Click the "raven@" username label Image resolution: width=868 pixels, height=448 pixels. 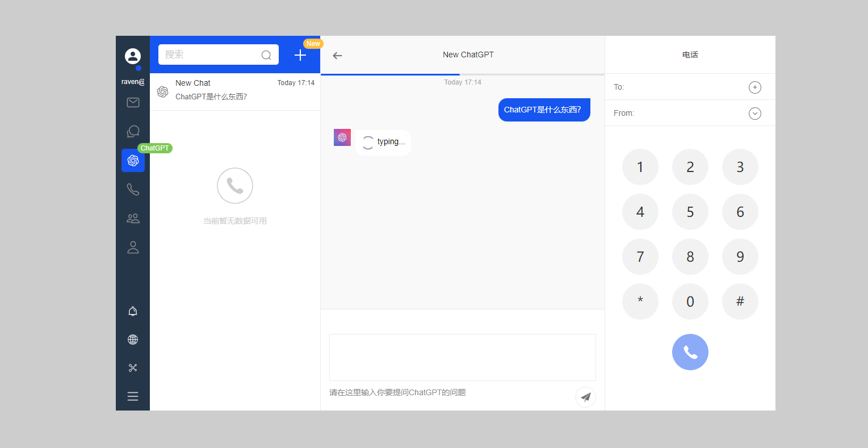coord(133,82)
